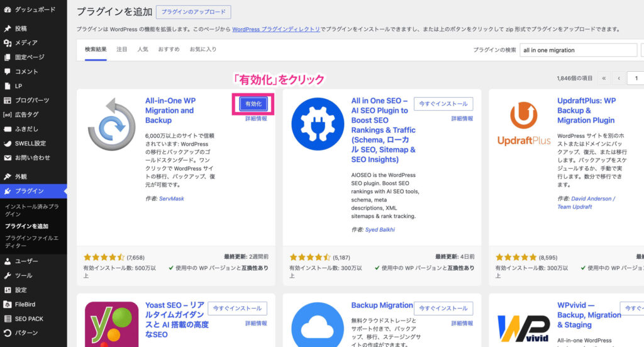Image resolution: width=644 pixels, height=347 pixels.
Task: Switch to the 検索結果 tab
Action: [x=96, y=50]
